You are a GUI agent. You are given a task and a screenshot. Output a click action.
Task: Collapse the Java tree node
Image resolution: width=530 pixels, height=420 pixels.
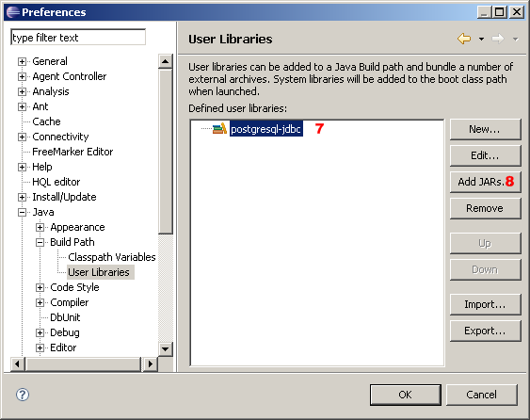pyautogui.click(x=22, y=212)
